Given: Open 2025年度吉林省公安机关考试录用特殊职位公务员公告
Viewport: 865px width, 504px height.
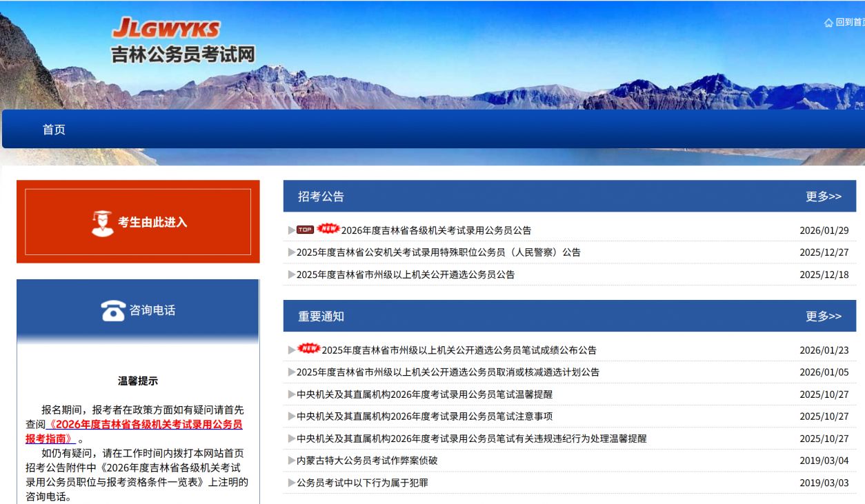Looking at the screenshot, I should coord(439,252).
